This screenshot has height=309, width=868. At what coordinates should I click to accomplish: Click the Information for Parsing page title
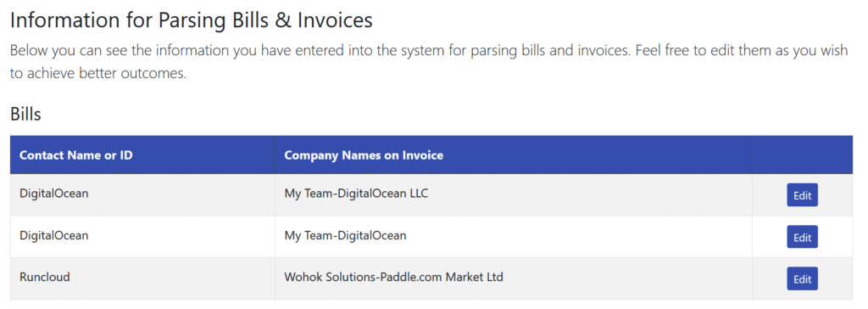coord(192,20)
